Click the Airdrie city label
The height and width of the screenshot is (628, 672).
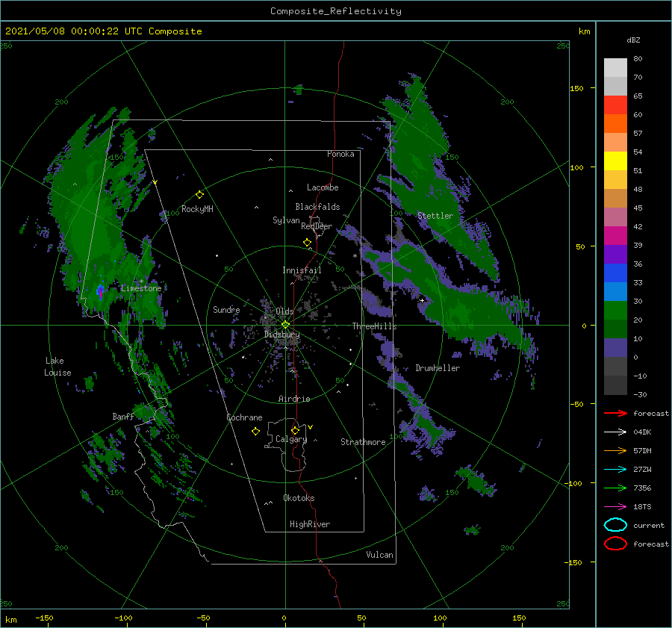[x=294, y=399]
